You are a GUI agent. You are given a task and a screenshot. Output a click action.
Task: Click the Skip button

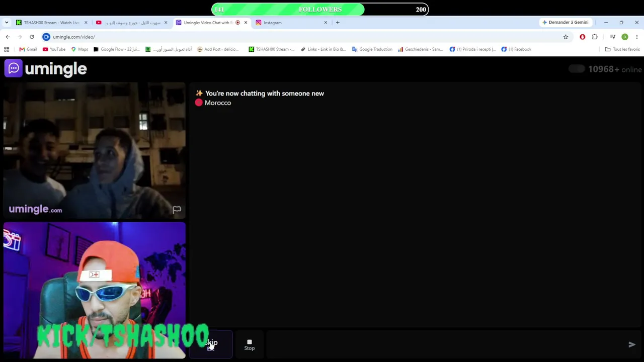211,344
